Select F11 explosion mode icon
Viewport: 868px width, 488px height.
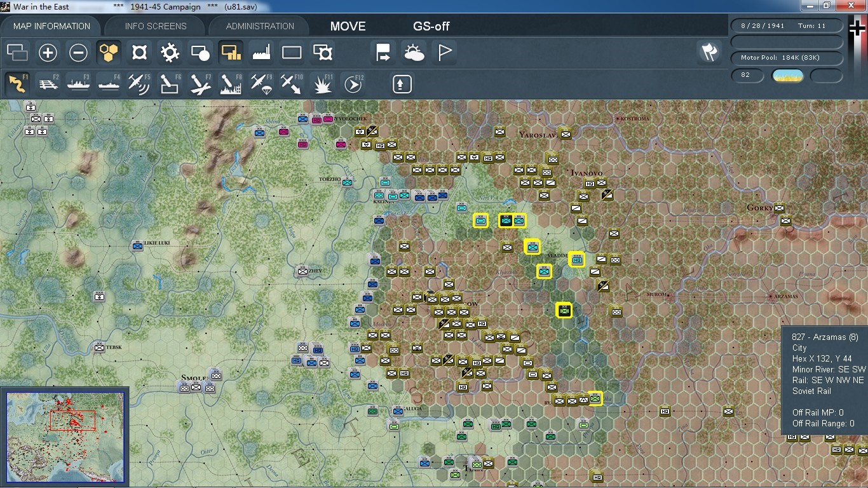[x=323, y=83]
